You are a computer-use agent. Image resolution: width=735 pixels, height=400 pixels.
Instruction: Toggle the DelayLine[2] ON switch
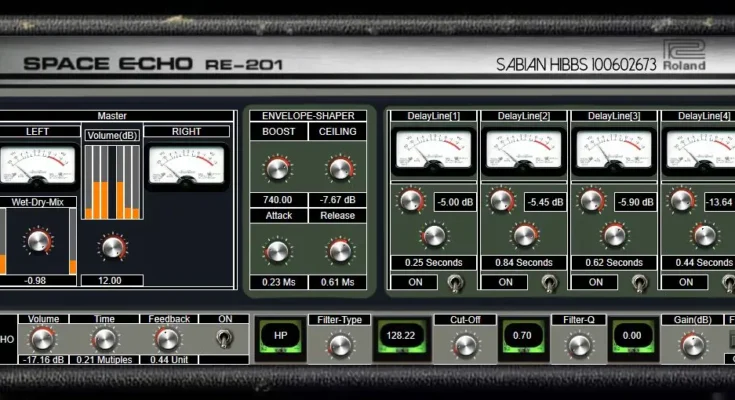tap(547, 282)
